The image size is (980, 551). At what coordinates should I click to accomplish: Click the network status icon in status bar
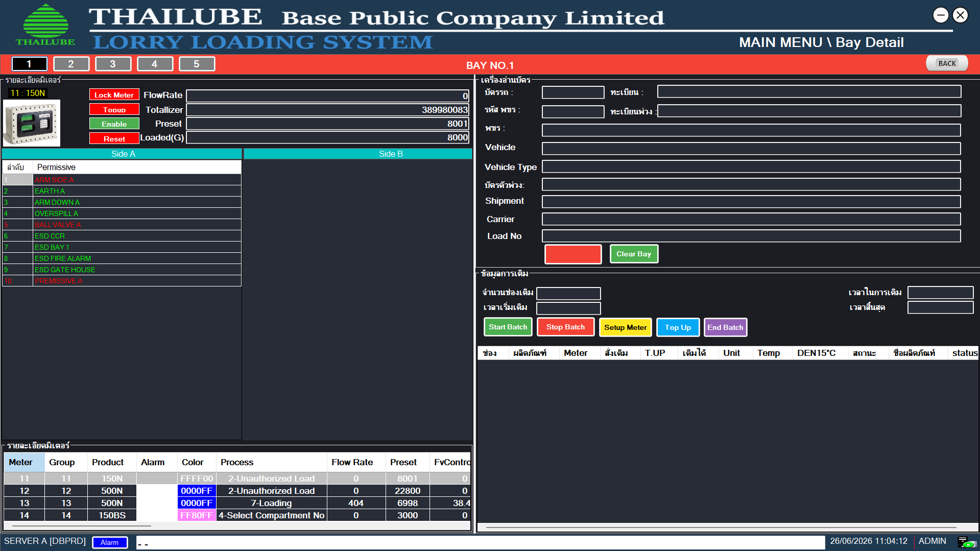(x=966, y=542)
